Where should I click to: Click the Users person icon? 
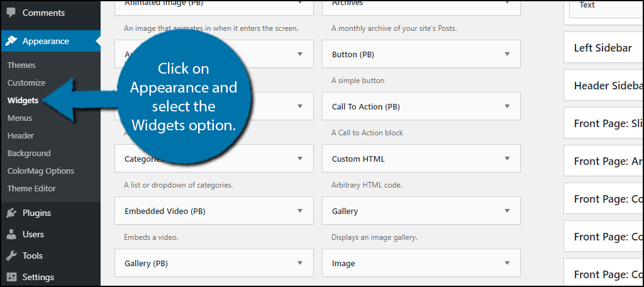click(x=11, y=234)
